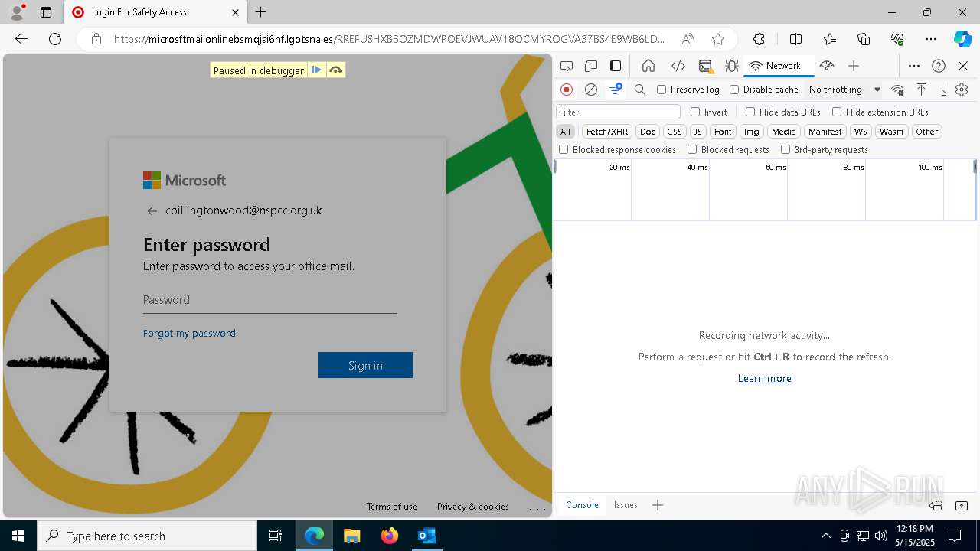Open Network settings gear icon
This screenshot has width=980, height=551.
tap(962, 90)
